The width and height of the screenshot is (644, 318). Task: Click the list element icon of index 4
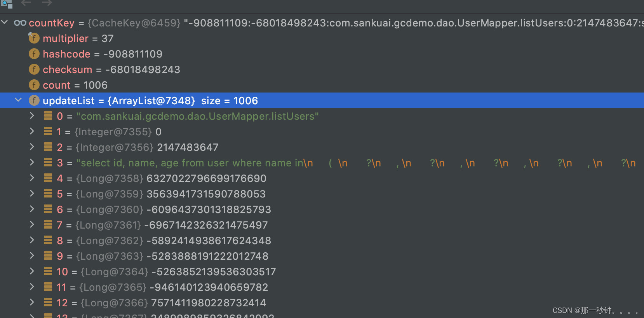[x=48, y=178]
